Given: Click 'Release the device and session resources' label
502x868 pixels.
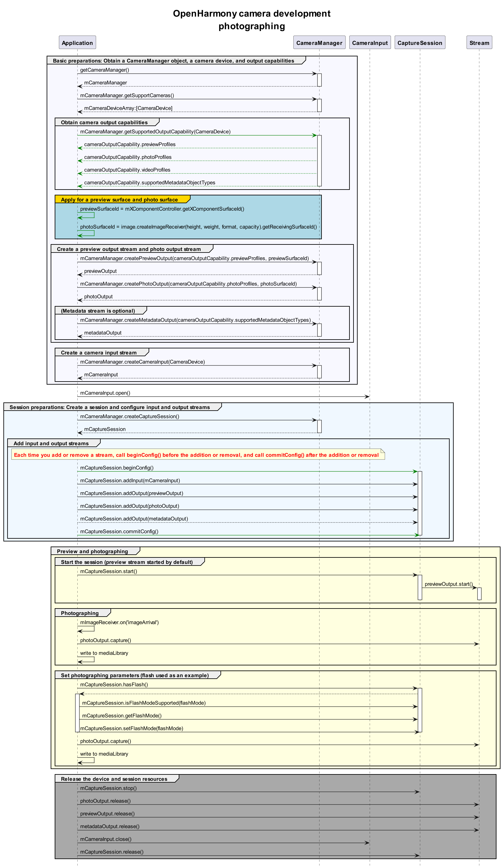Looking at the screenshot, I should [x=114, y=779].
